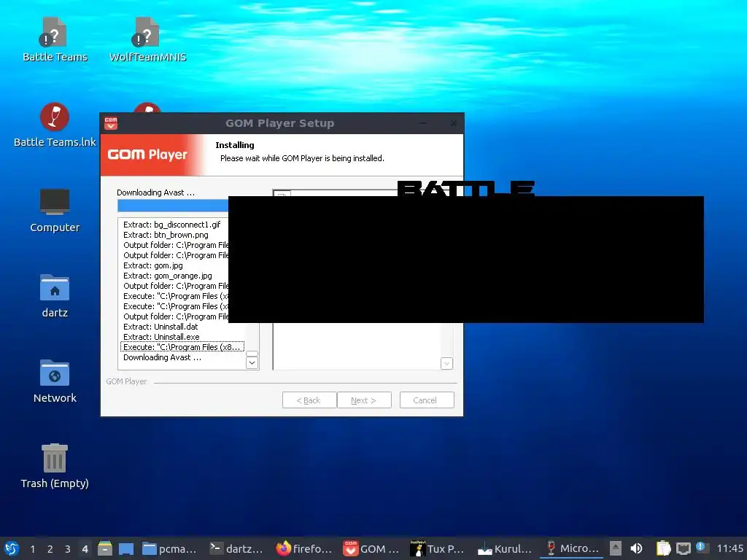Switch to workspace 4
747x560 pixels.
[85, 549]
